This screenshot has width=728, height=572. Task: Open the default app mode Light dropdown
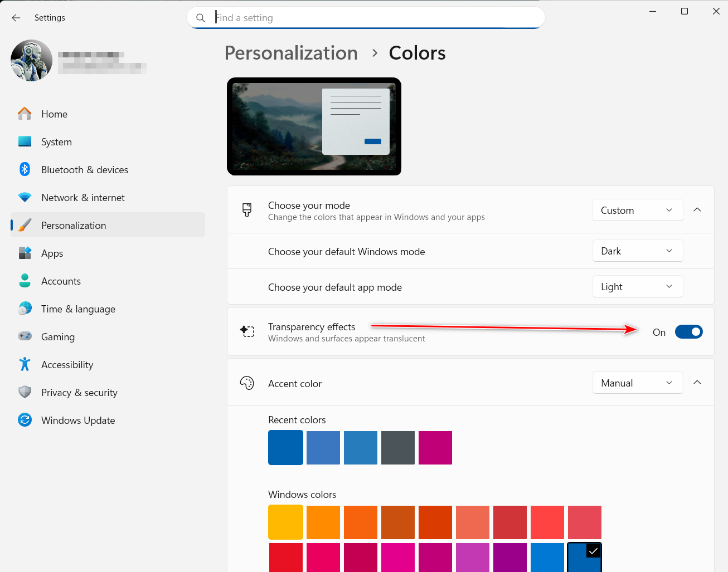coord(637,287)
